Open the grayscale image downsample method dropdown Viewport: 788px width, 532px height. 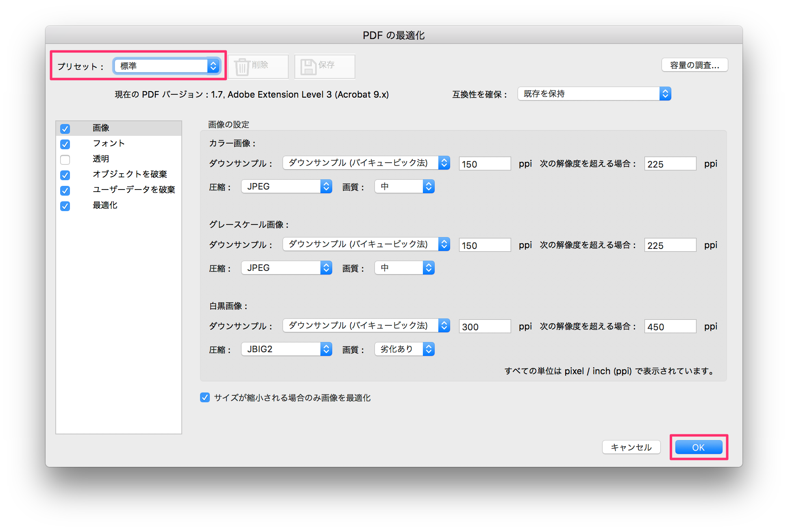click(366, 244)
